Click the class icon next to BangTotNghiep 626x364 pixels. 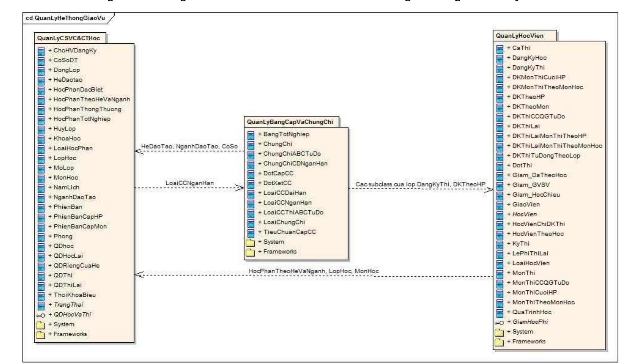[251, 135]
